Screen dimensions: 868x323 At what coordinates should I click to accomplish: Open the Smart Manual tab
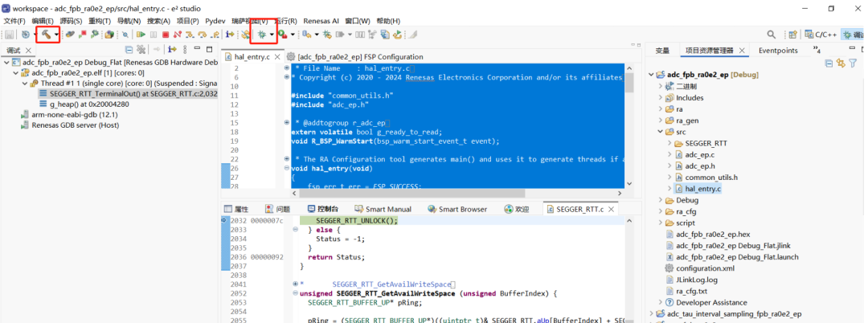pos(383,209)
